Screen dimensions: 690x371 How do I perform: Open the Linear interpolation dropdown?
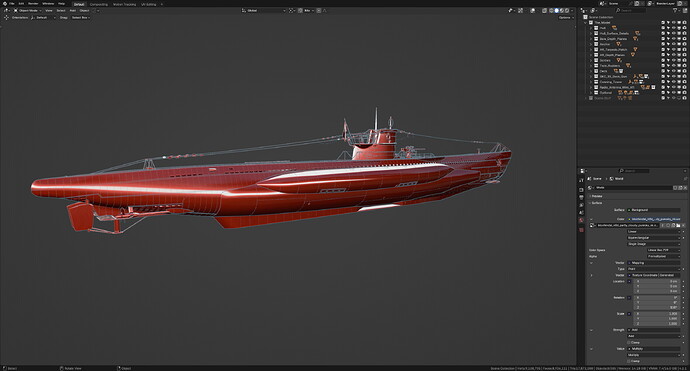[x=653, y=231]
